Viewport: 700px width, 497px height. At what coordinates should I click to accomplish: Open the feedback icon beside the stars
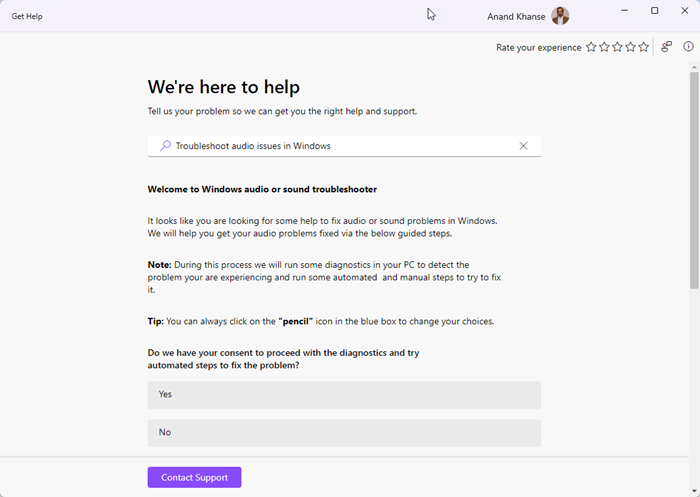click(667, 47)
